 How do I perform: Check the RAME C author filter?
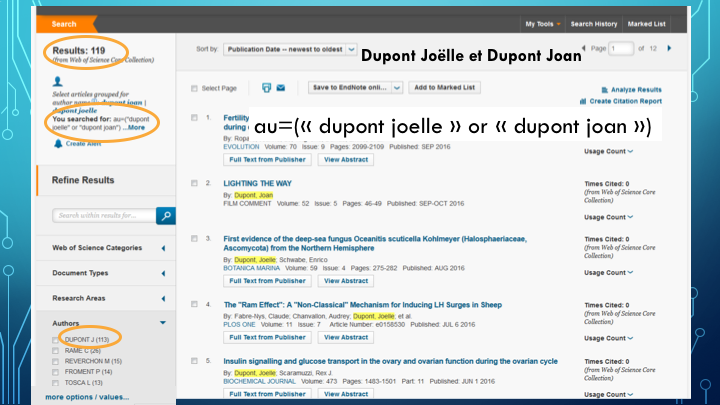pos(56,351)
